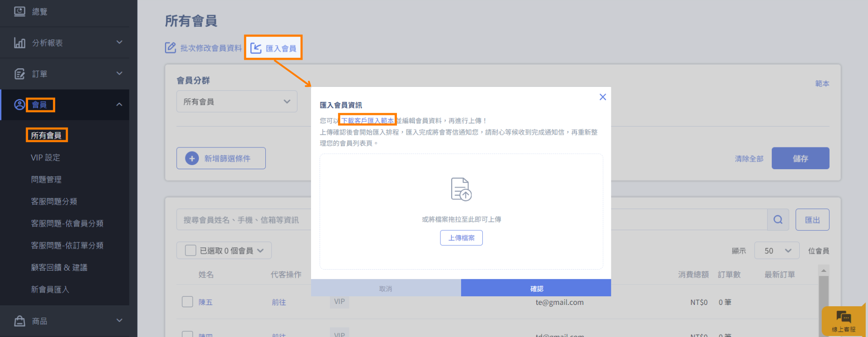This screenshot has width=868, height=337.
Task: Click the 清除全部 link
Action: [x=749, y=159]
